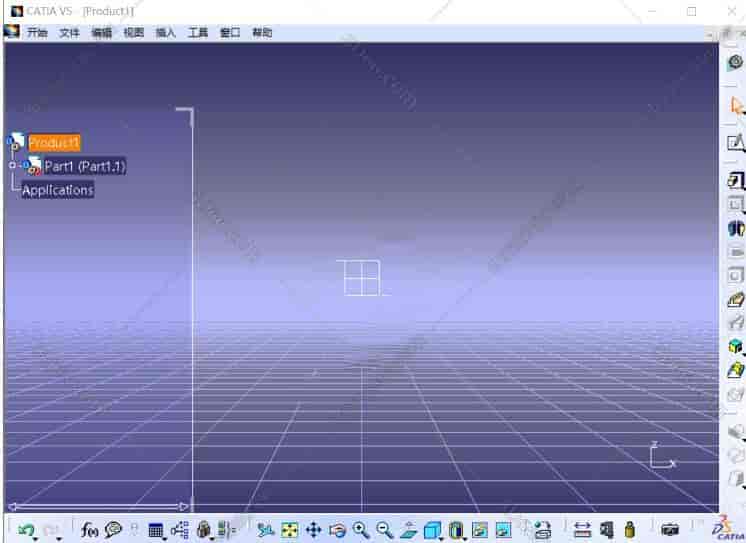Select the orange arrow Select tool
This screenshot has width=746, height=543.
tap(737, 106)
